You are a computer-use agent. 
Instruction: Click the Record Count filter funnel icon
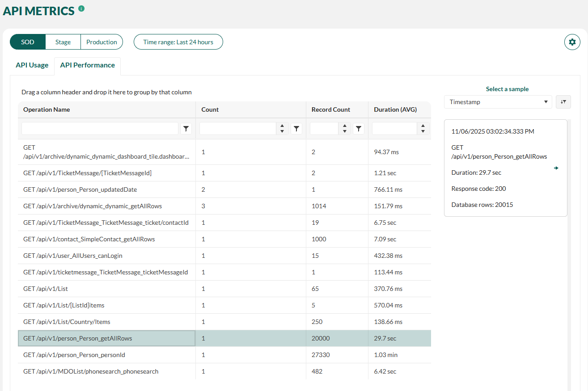tap(359, 129)
